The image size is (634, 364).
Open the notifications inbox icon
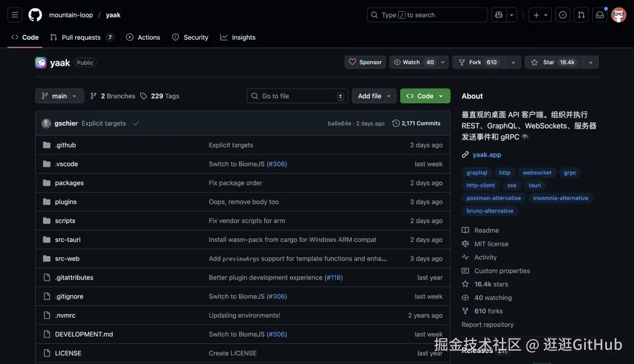tap(600, 15)
